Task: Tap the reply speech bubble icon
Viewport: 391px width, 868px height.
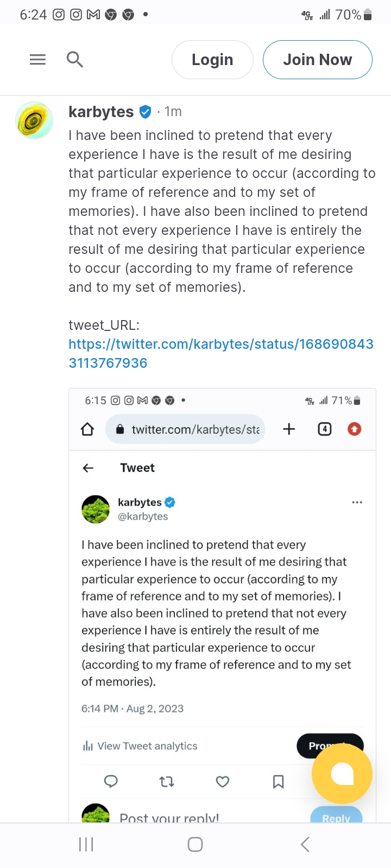Action: point(111,781)
